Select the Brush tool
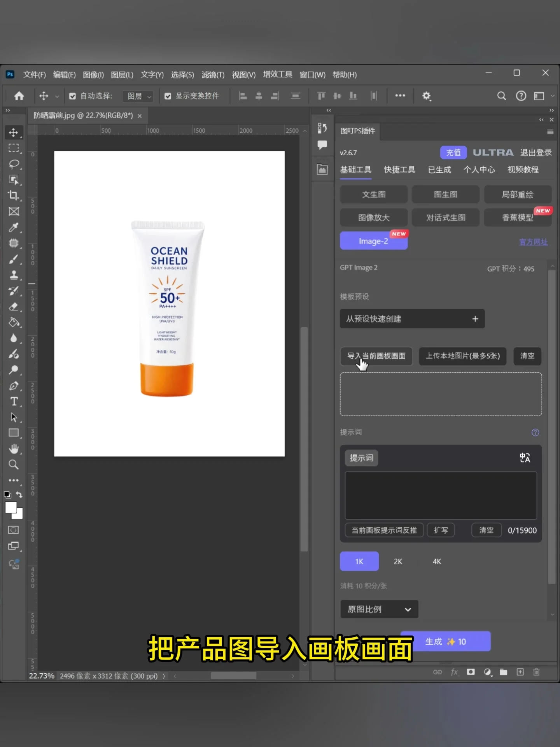The height and width of the screenshot is (747, 560). 14,259
